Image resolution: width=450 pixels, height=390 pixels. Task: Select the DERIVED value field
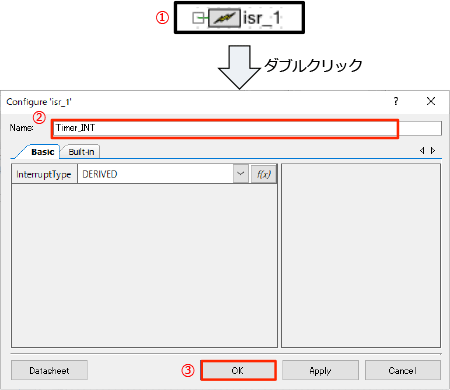click(156, 174)
